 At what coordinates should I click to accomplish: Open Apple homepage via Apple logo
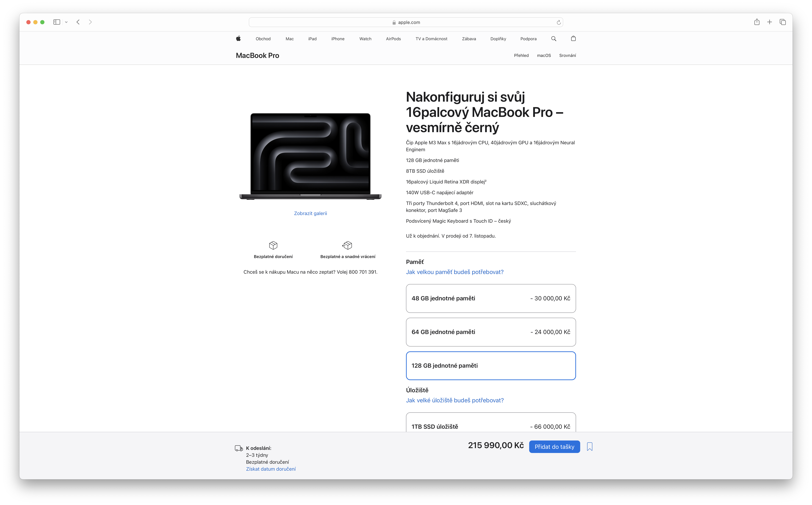click(x=238, y=38)
